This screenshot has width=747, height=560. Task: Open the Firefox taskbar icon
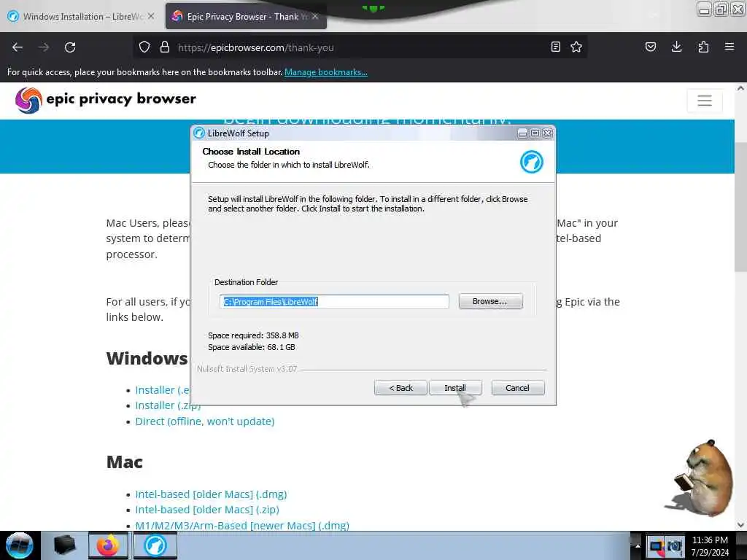108,545
